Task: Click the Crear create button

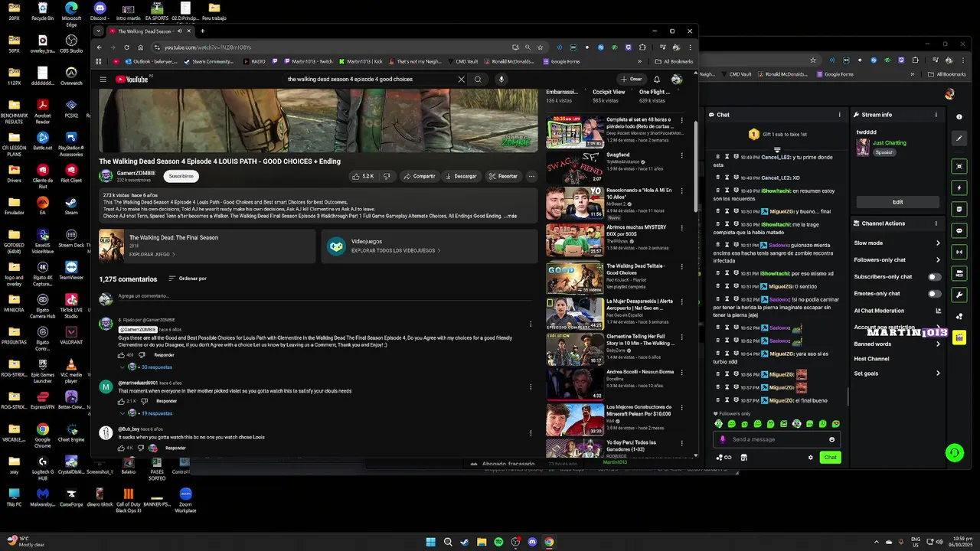Action: coord(632,79)
